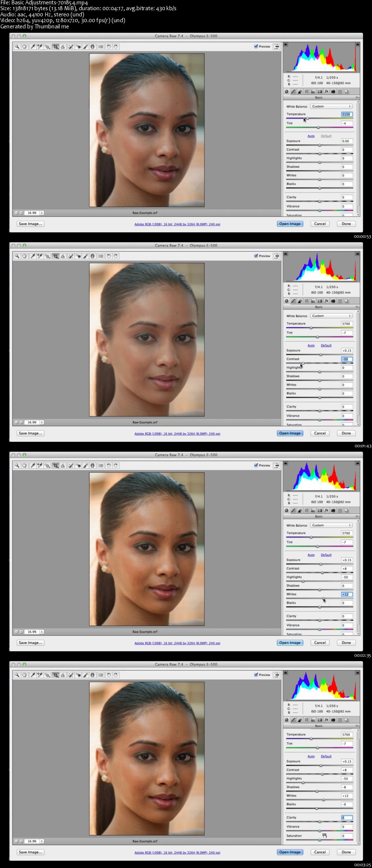Rotate image clockwise in the 00:03:25 frame
372x868 pixels.
(x=116, y=675)
